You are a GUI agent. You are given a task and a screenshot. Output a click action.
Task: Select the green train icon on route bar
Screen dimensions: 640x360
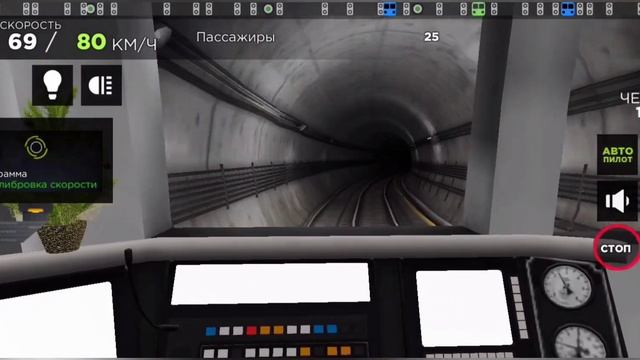[x=478, y=9]
